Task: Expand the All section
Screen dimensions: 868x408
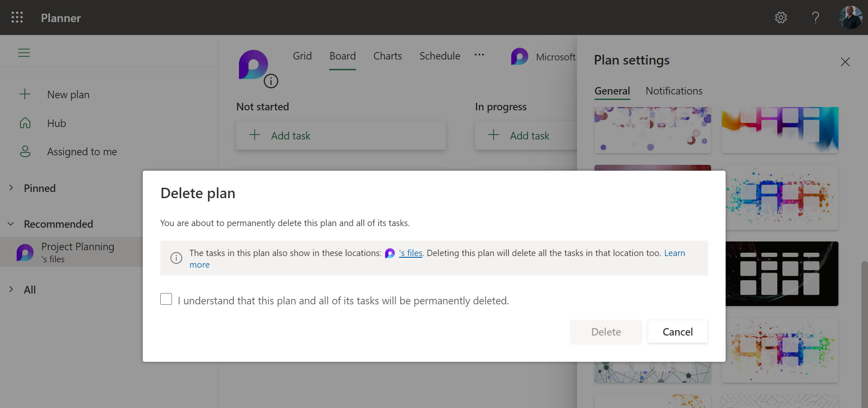Action: coord(11,289)
